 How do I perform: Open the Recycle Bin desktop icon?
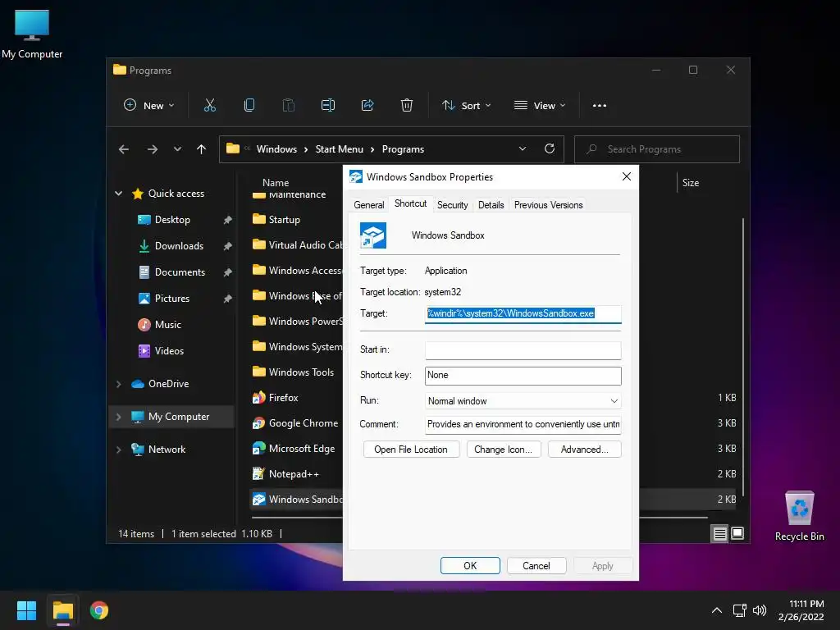point(799,517)
